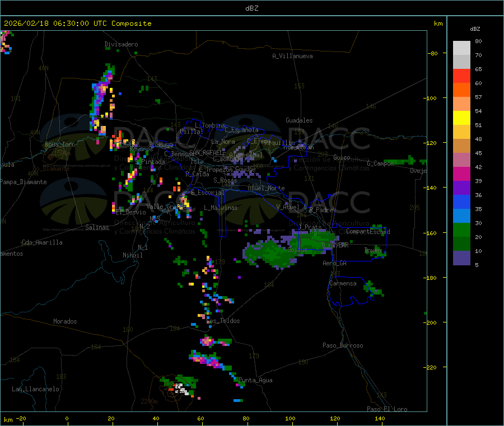
Task: Click the 'Punta_Agua' map label
Action: click(255, 380)
